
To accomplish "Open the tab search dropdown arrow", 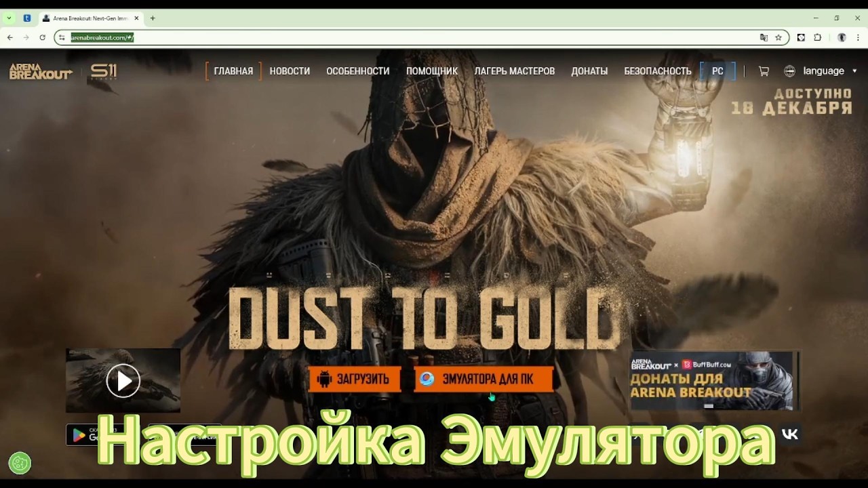I will 9,18.
